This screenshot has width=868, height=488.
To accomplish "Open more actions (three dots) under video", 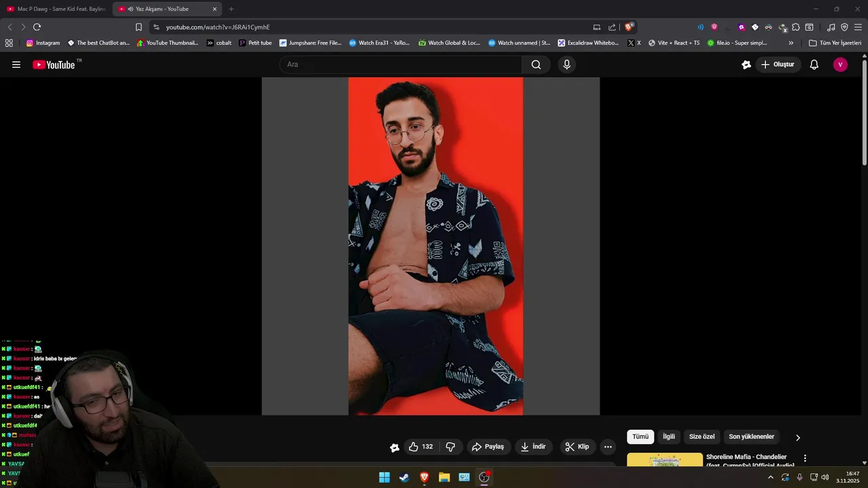I will coord(608,447).
